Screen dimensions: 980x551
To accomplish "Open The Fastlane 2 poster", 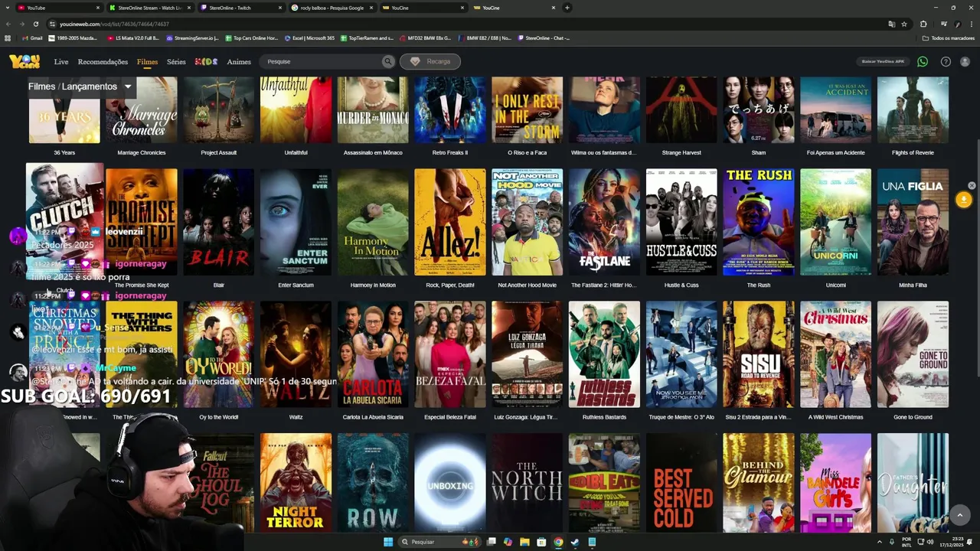I will click(604, 222).
